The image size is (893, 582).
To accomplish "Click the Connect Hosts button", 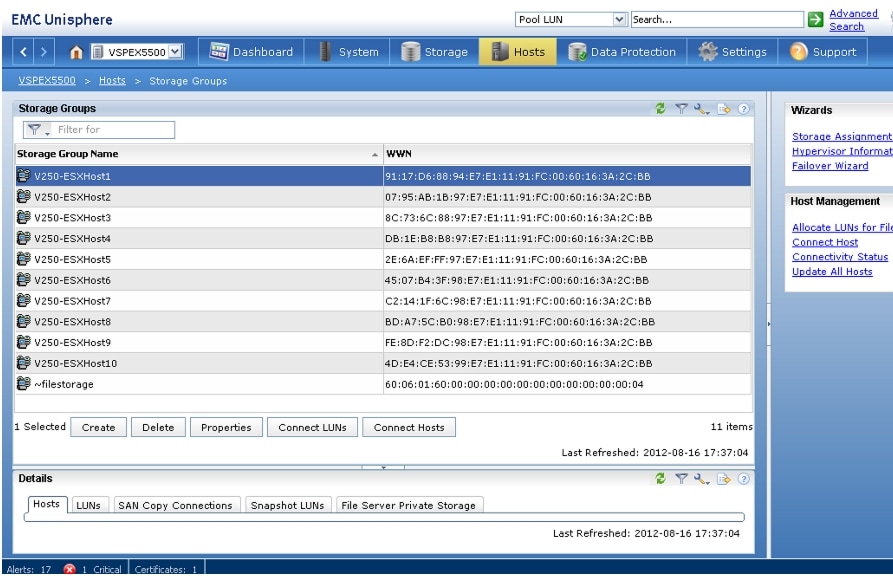I will point(409,427).
